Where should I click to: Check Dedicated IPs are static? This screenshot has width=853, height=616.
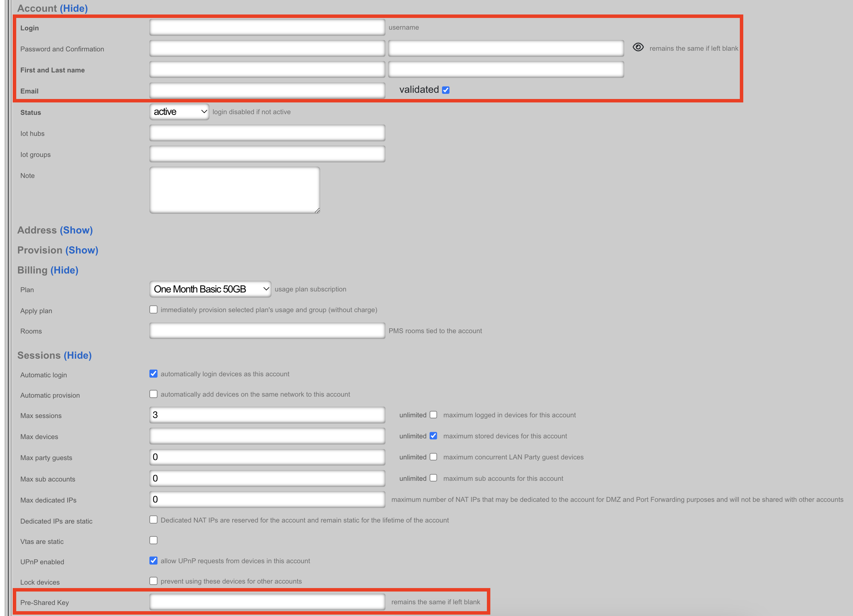click(153, 520)
